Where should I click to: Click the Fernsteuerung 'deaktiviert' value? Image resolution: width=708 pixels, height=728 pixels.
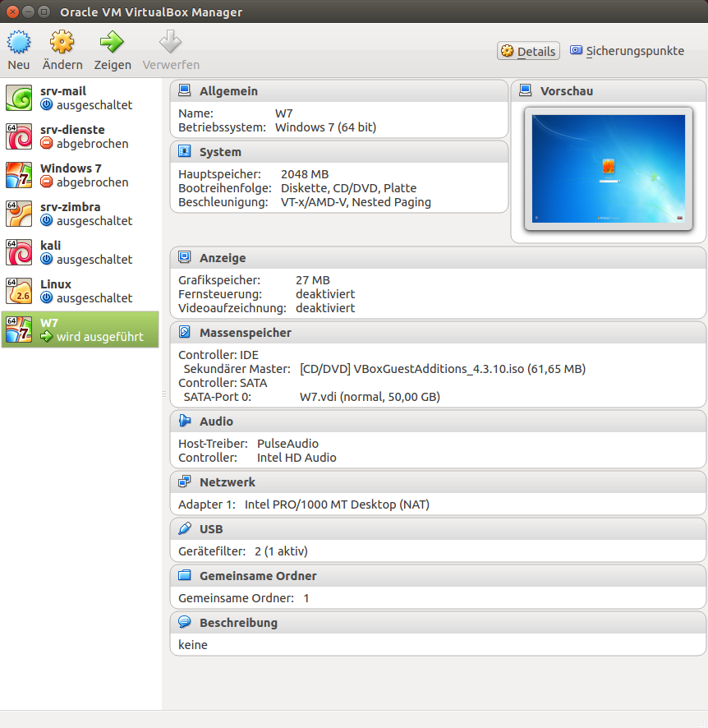point(325,294)
